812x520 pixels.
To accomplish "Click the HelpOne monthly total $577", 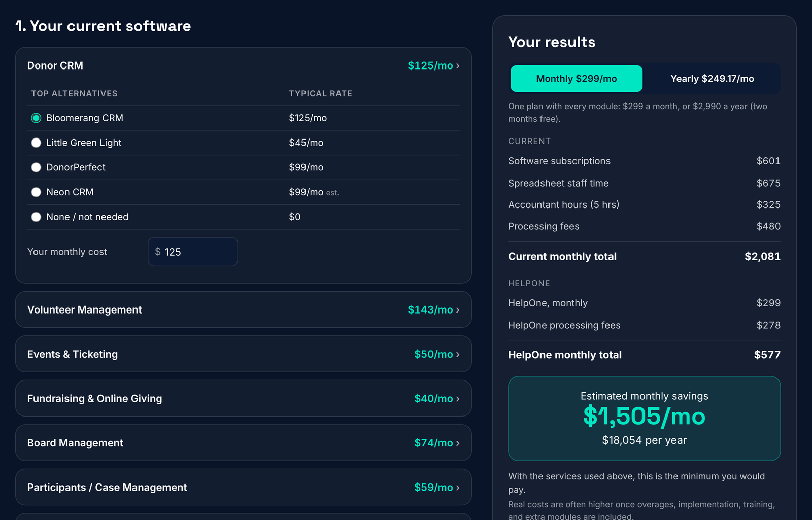I will 767,355.
